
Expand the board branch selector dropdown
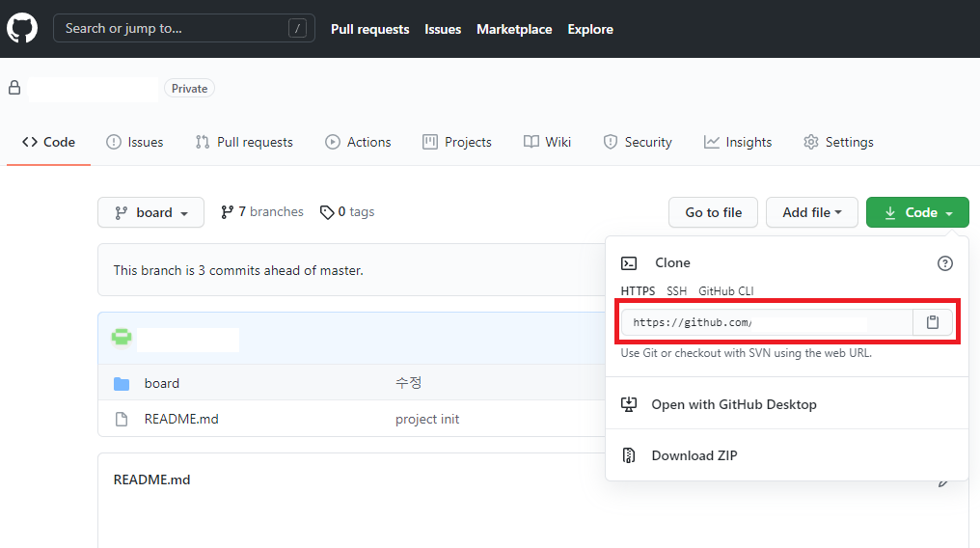click(x=150, y=212)
